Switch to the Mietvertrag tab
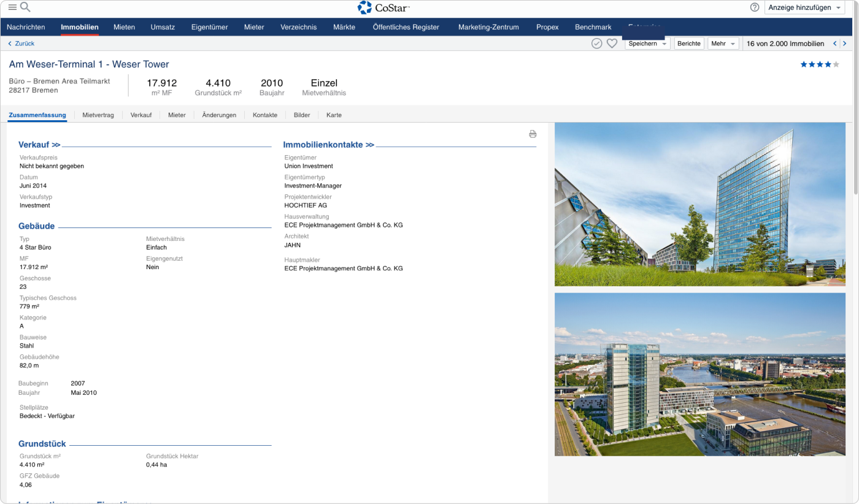This screenshot has width=859, height=504. [98, 115]
